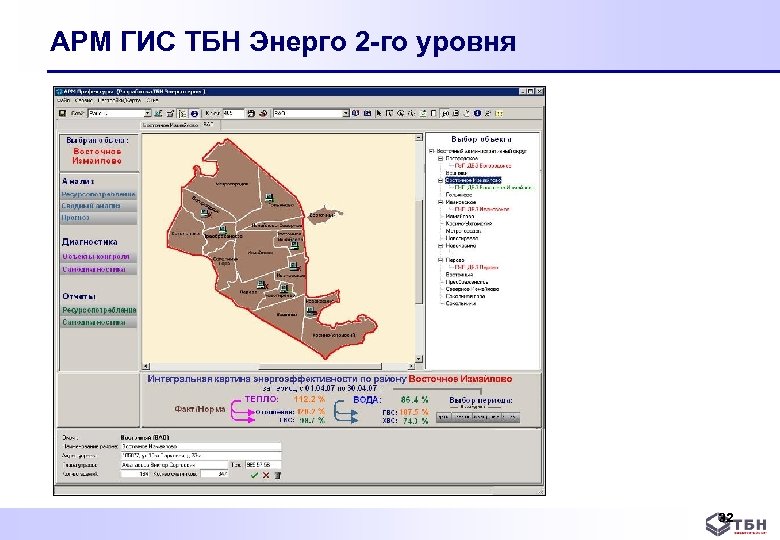Screen dimensions: 780x540
Task: Click the blank page toolbar icon
Action: 433,113
